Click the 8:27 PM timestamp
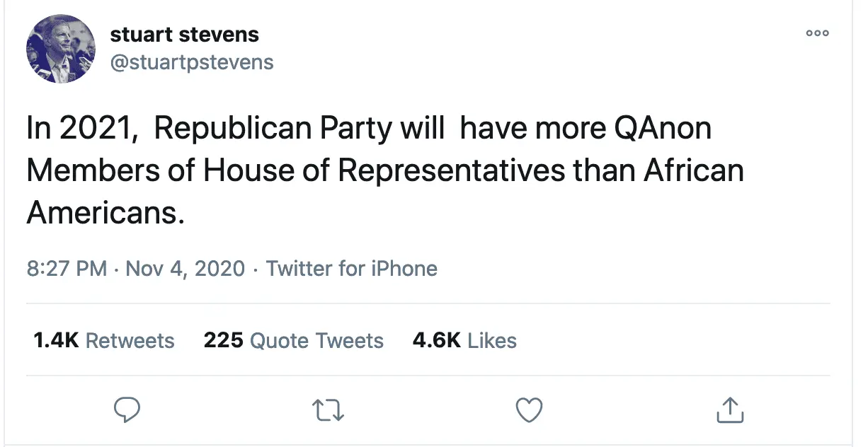 click(x=67, y=269)
